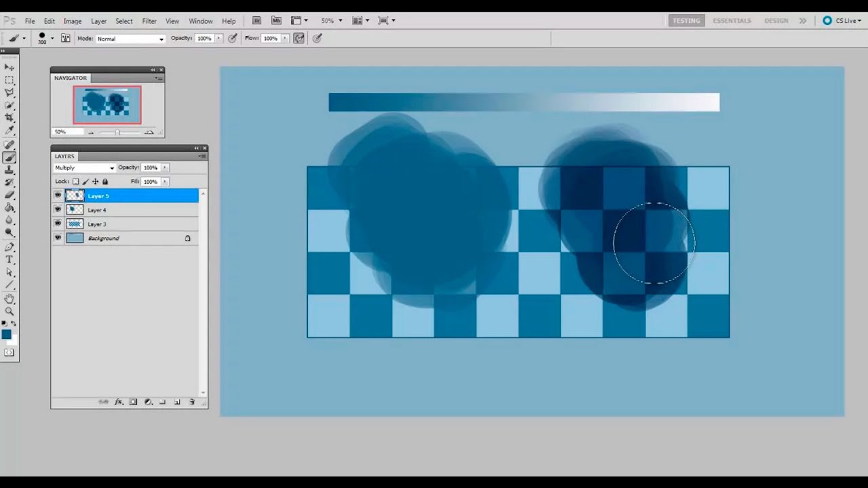
Task: Select the Hand tool
Action: click(x=9, y=299)
